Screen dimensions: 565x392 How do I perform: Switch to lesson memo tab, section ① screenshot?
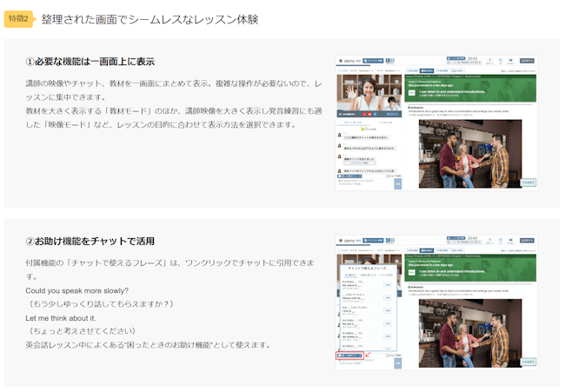386,123
